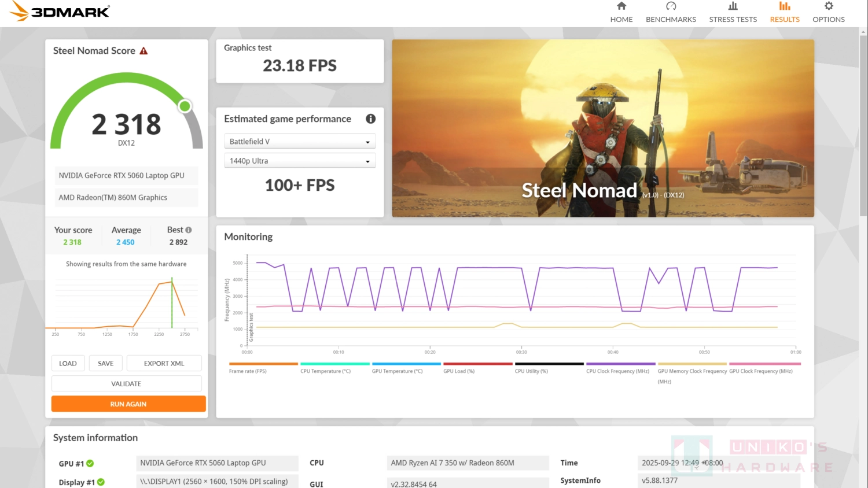
Task: Toggle the GPU Load (%) legend swatch
Action: point(478,364)
